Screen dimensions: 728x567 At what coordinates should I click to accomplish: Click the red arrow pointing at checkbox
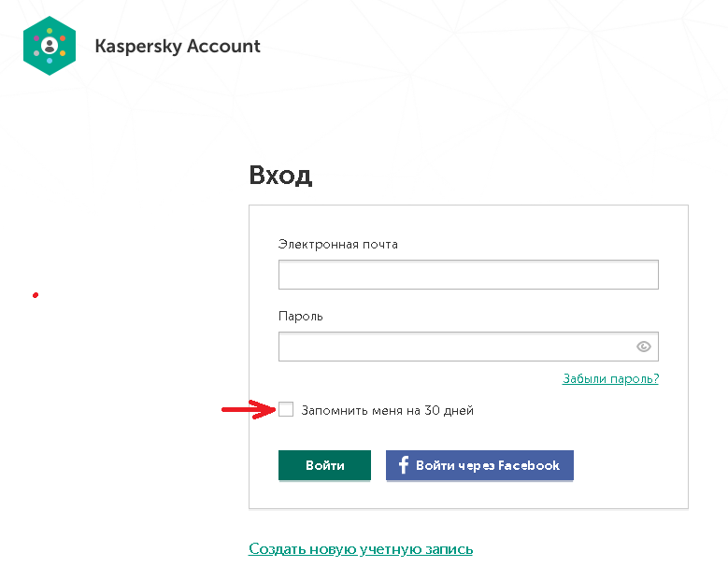point(247,409)
